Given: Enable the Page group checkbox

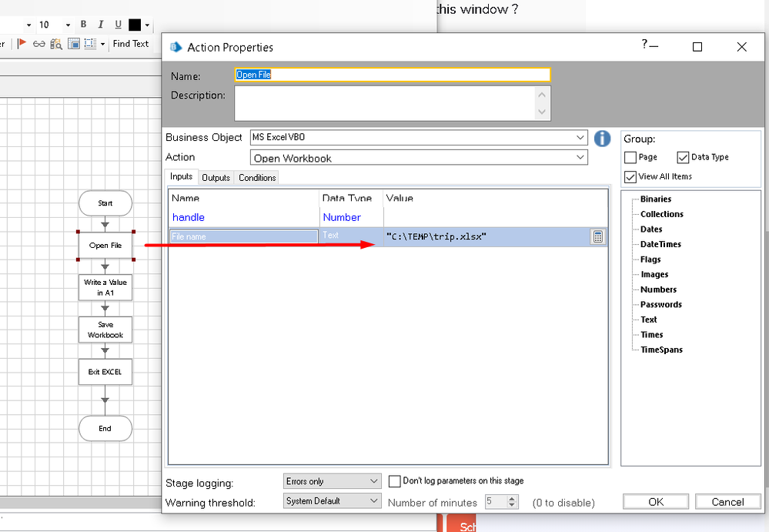Looking at the screenshot, I should click(630, 158).
